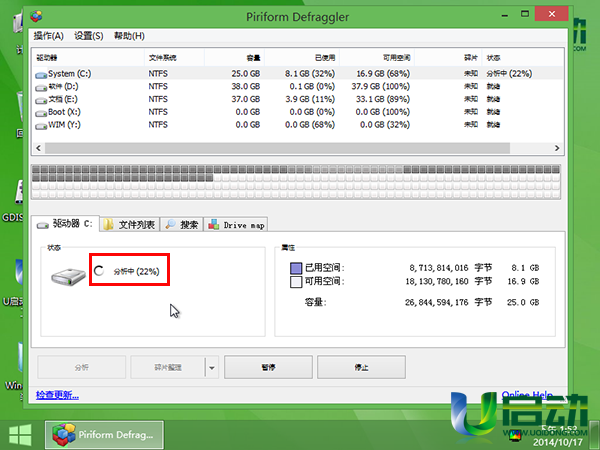Open the 帮助(H) menu

coord(130,36)
